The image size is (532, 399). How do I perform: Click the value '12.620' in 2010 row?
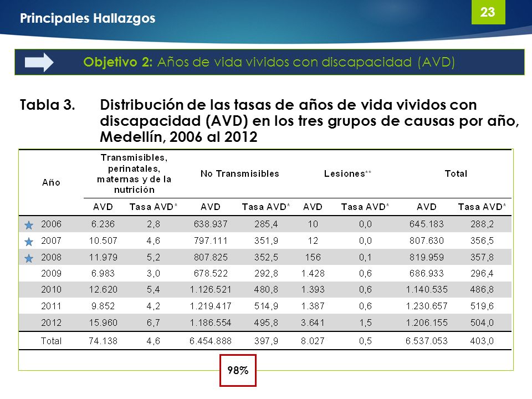click(x=103, y=290)
